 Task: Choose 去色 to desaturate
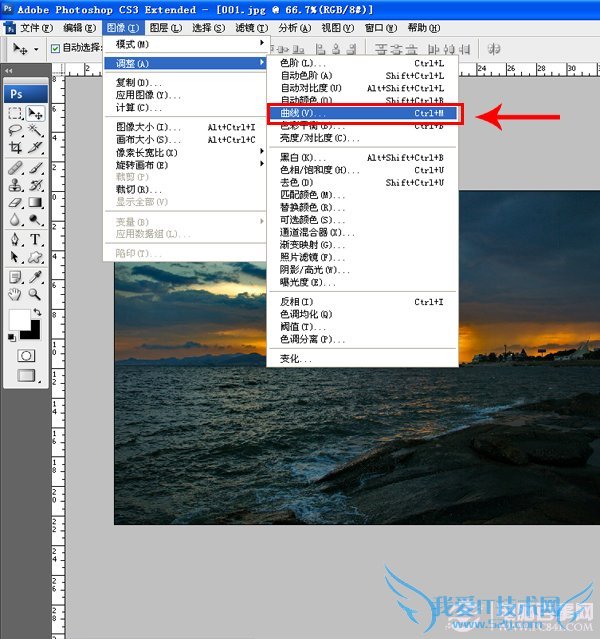point(362,183)
